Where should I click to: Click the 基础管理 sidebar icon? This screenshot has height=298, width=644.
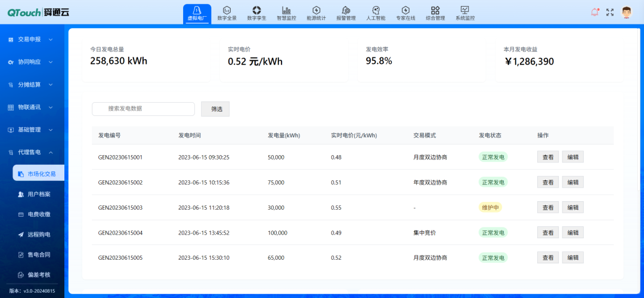(x=11, y=130)
